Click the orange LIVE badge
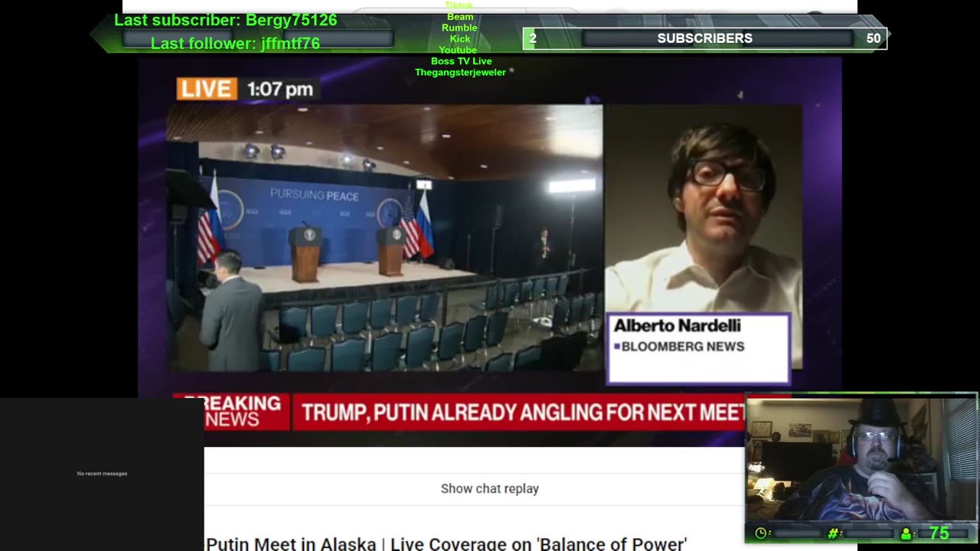This screenshot has width=980, height=551. tap(207, 89)
